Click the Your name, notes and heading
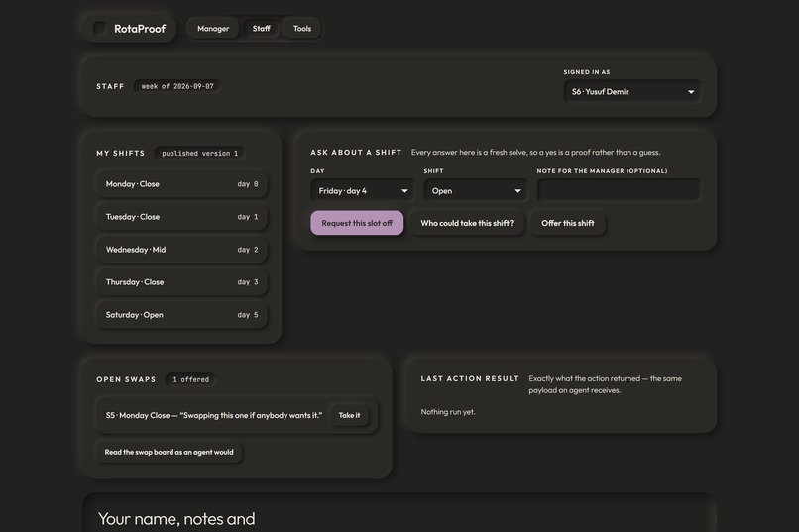The image size is (799, 532). (176, 519)
